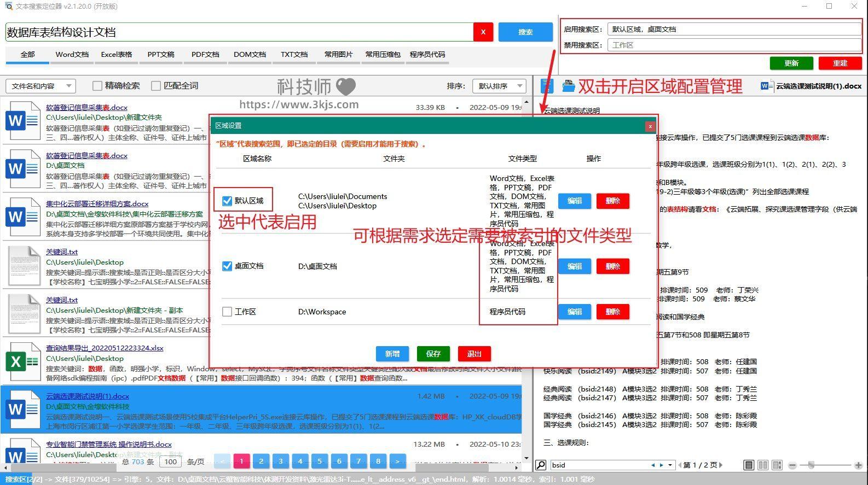Open the 查询结果导出_20220512223324.xlsx link

pos(105,348)
